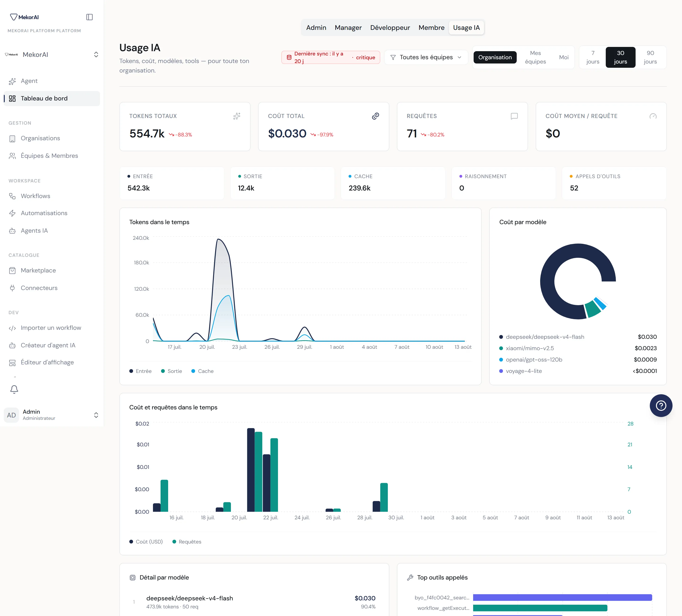
Task: Open the Toutes les équipes filter dropdown
Action: point(426,58)
